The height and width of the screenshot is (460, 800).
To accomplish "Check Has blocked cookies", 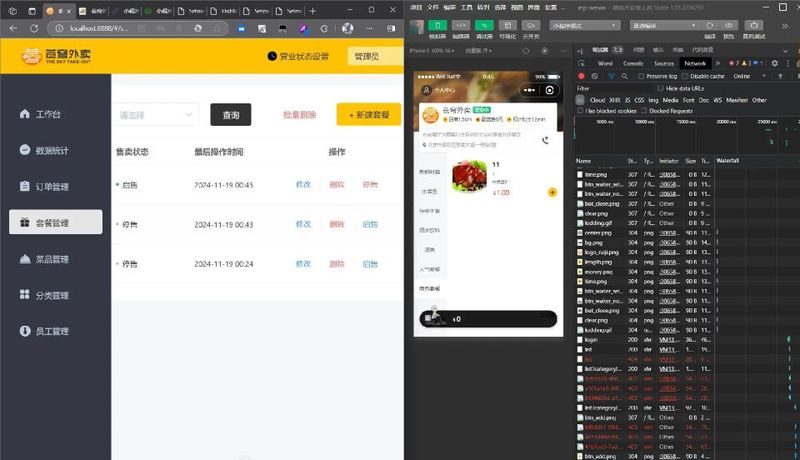I will [x=580, y=111].
